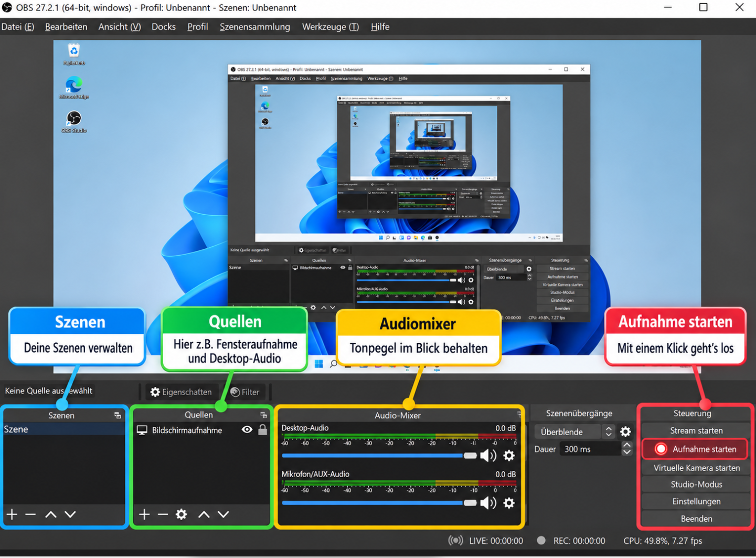The width and height of the screenshot is (756, 558).
Task: Click Stream starten button
Action: [696, 430]
